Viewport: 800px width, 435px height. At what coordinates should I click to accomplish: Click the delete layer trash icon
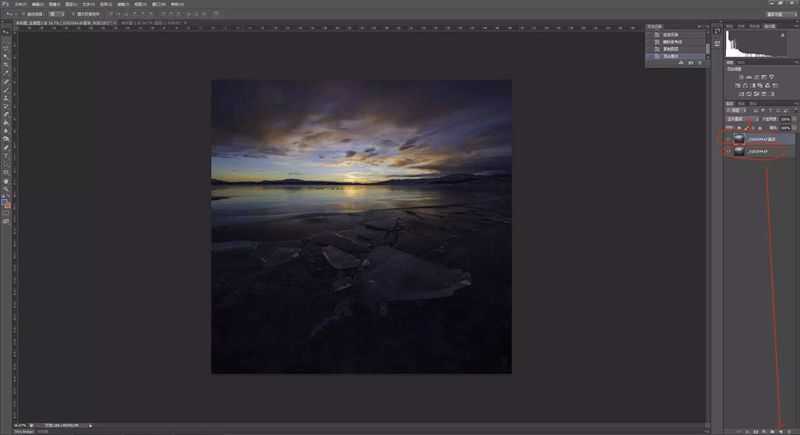click(x=790, y=431)
